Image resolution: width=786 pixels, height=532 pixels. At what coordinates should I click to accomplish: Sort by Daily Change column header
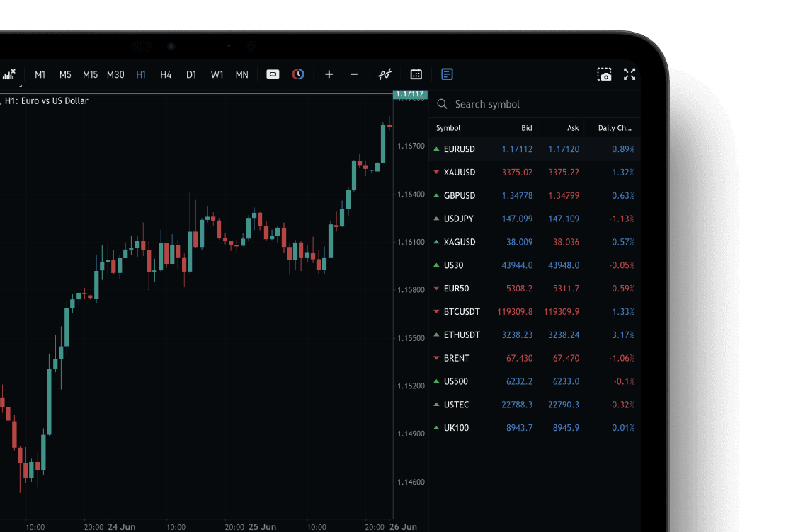(x=614, y=128)
